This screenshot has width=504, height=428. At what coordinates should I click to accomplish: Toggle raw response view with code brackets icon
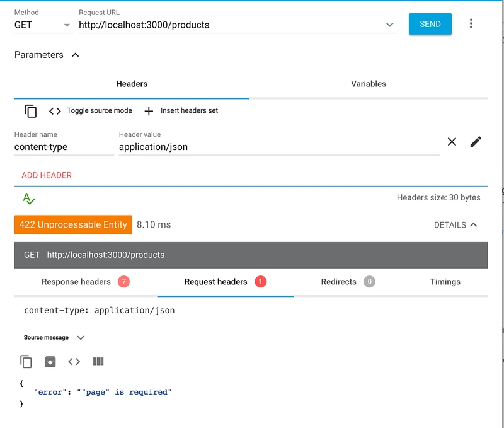coord(74,361)
